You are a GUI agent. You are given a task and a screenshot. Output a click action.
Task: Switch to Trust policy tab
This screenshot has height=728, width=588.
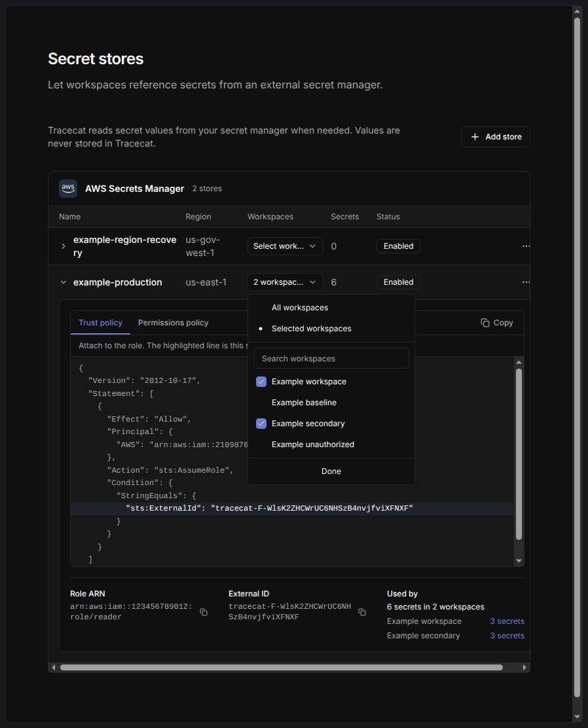coord(100,323)
